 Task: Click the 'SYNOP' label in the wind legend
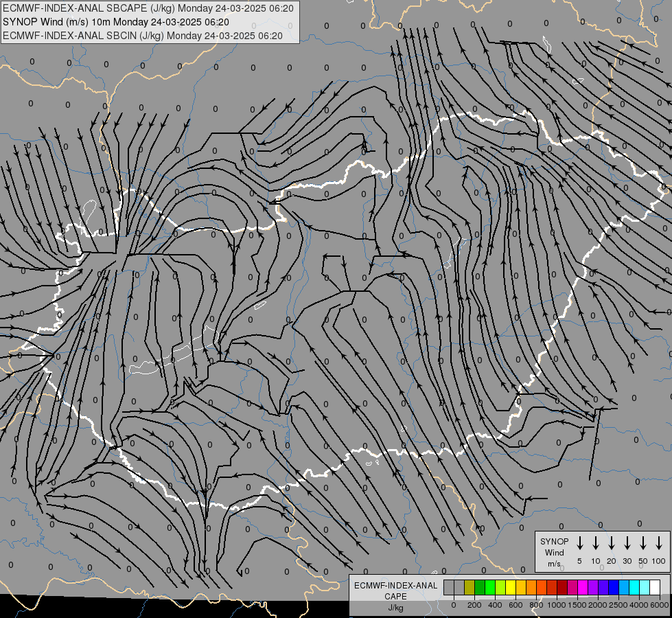point(554,541)
